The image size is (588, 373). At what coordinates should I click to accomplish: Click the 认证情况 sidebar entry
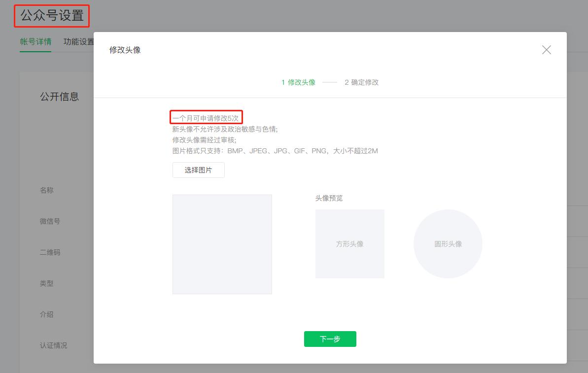[x=53, y=345]
